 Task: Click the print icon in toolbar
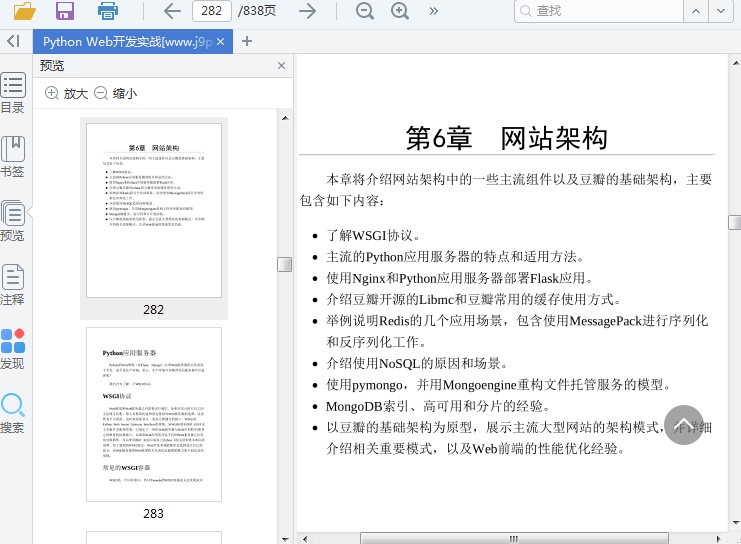click(108, 11)
